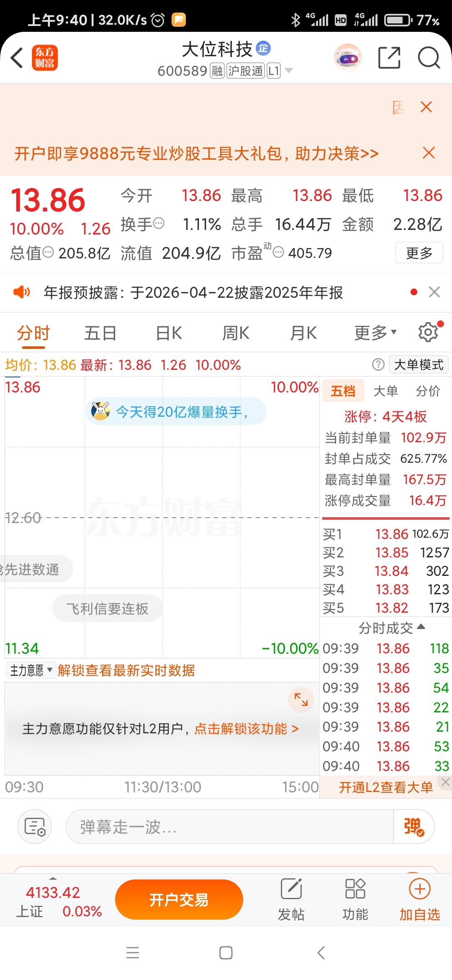The width and height of the screenshot is (452, 980).
Task: Tap the 换手 info icon
Action: pyautogui.click(x=159, y=224)
